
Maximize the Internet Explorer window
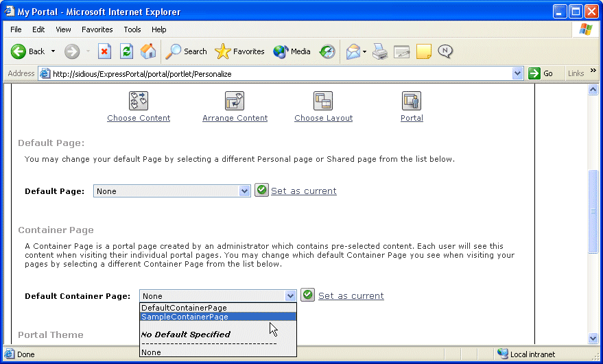coord(576,12)
